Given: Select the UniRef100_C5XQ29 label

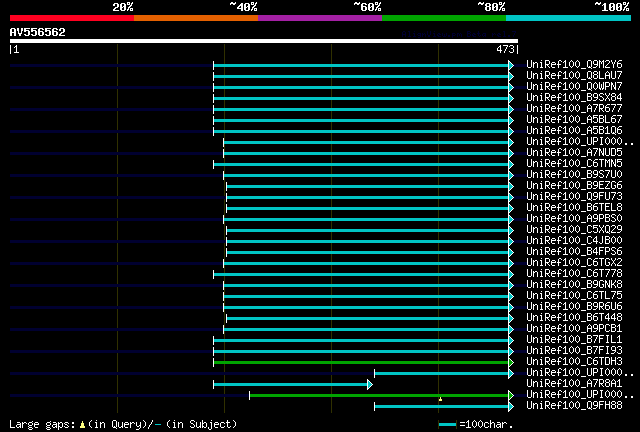Looking at the screenshot, I should (574, 229).
